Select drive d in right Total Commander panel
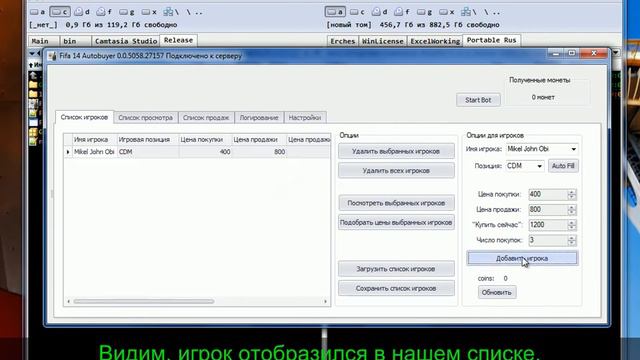The width and height of the screenshot is (640, 360). coord(380,12)
